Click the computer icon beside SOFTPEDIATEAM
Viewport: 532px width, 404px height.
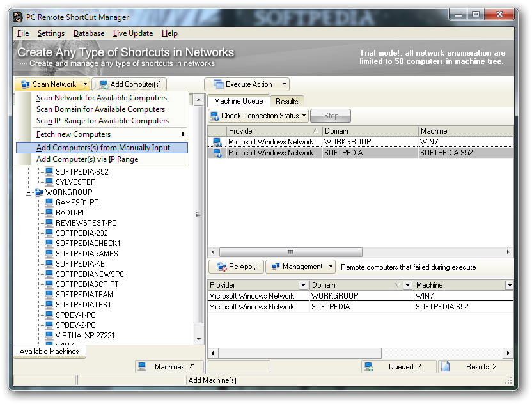point(49,295)
